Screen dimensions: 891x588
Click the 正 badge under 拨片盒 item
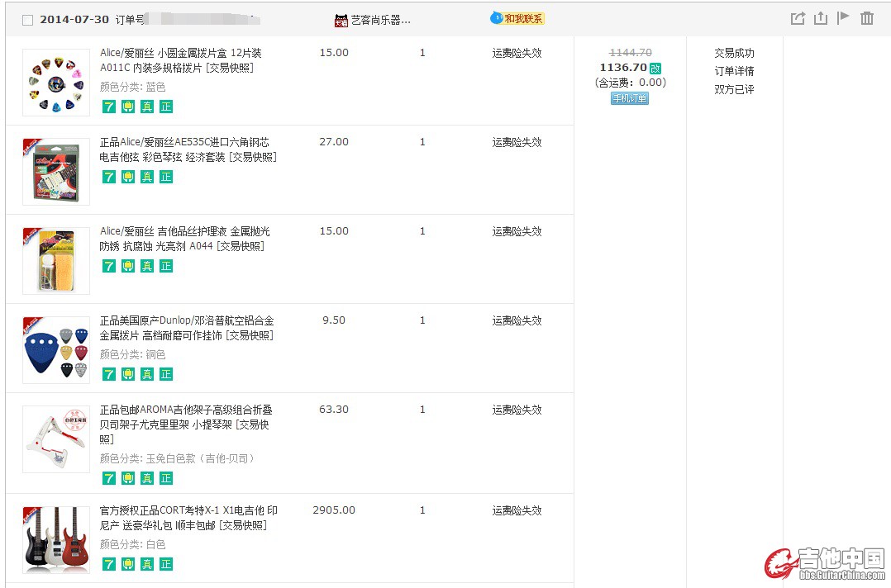pyautogui.click(x=166, y=107)
